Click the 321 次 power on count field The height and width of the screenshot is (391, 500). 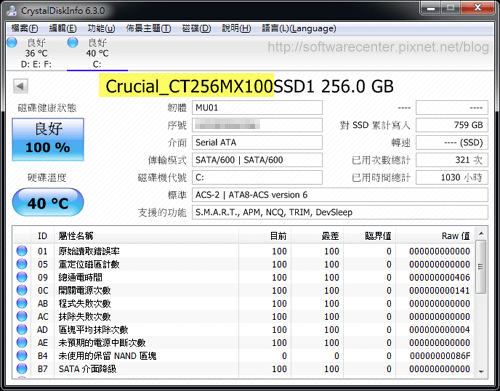(x=452, y=160)
